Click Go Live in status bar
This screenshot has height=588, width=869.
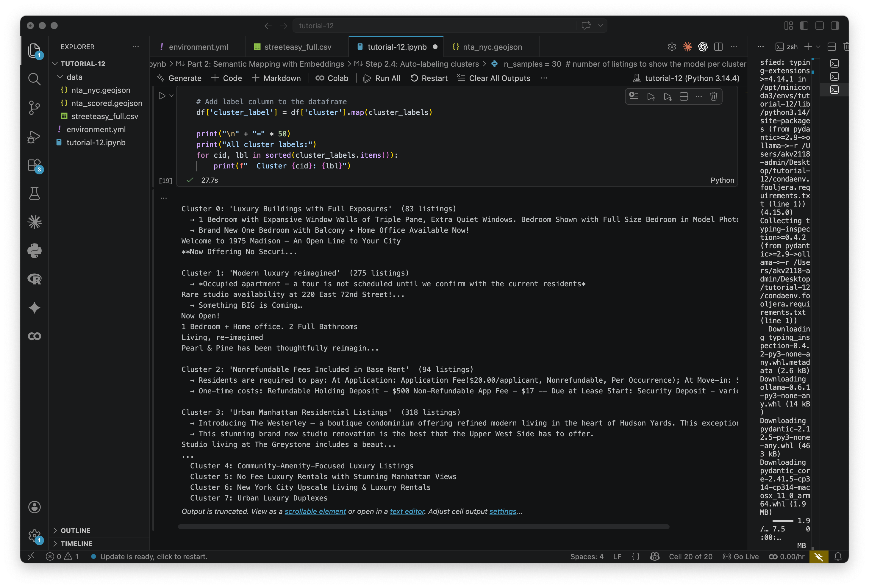[x=740, y=556]
